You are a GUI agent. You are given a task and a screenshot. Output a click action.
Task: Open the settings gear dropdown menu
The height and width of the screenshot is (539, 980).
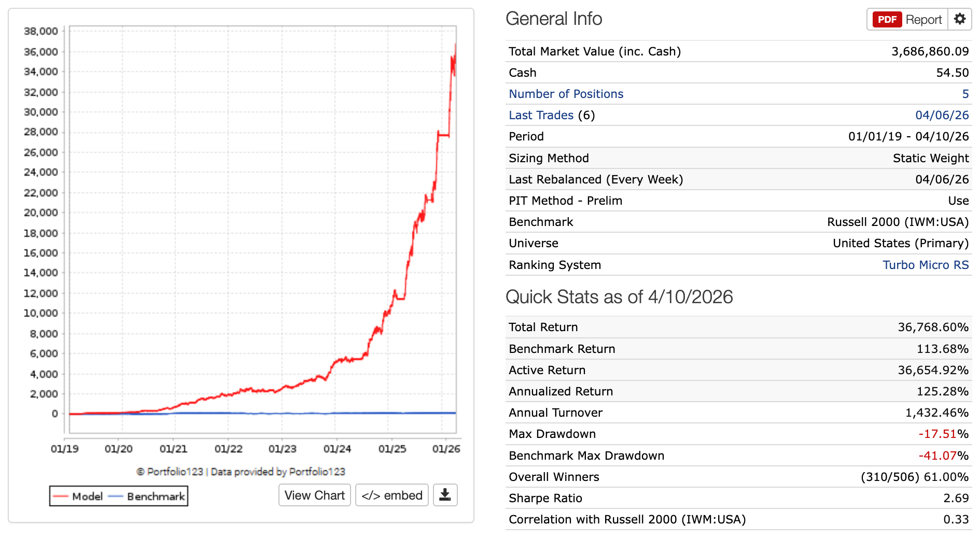pyautogui.click(x=960, y=19)
